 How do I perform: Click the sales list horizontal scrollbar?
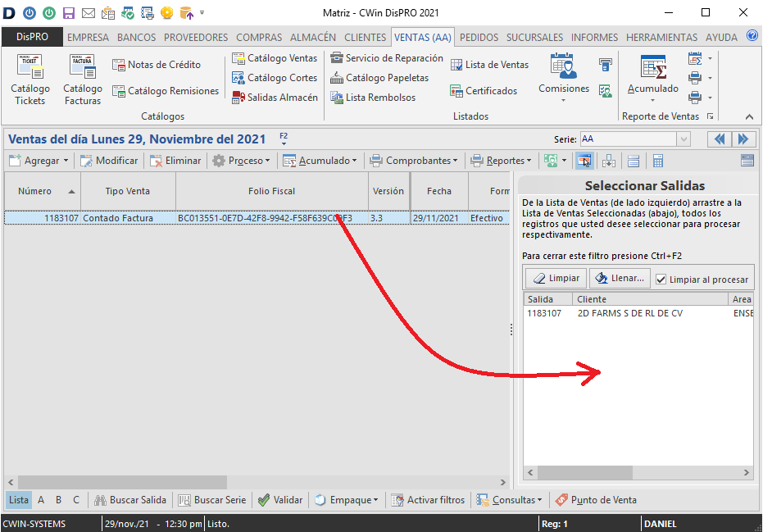click(x=123, y=482)
